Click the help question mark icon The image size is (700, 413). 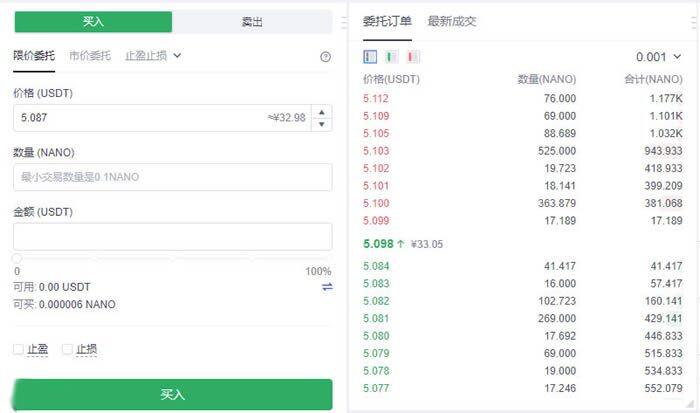pos(325,57)
